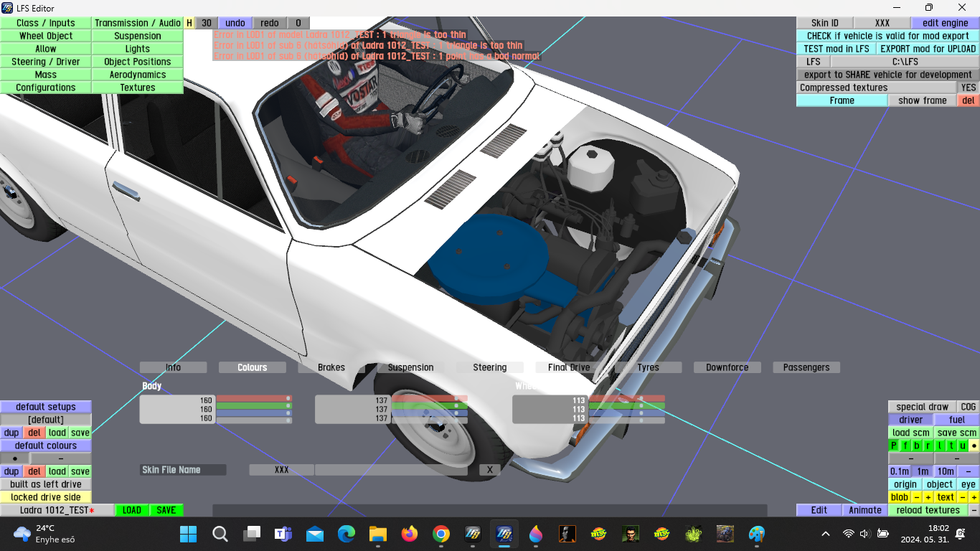The height and width of the screenshot is (551, 980).
Task: Delete the frame with del beside show frame
Action: pyautogui.click(x=969, y=100)
